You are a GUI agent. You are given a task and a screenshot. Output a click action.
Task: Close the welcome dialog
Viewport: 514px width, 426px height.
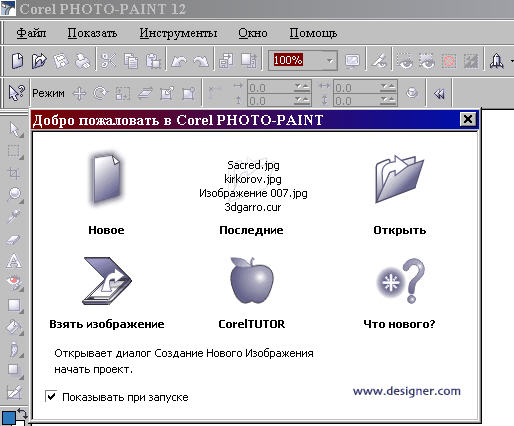pyautogui.click(x=468, y=119)
